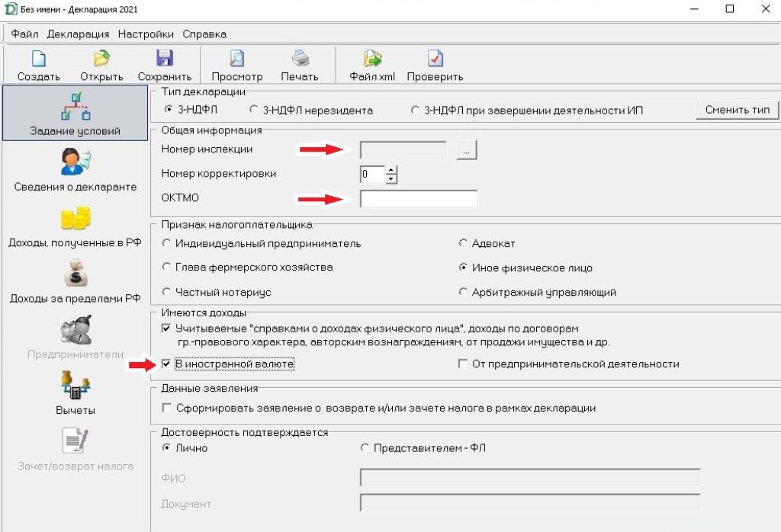The height and width of the screenshot is (532, 781).
Task: Enable Сформировать заявление о возврате checkbox
Action: [167, 408]
